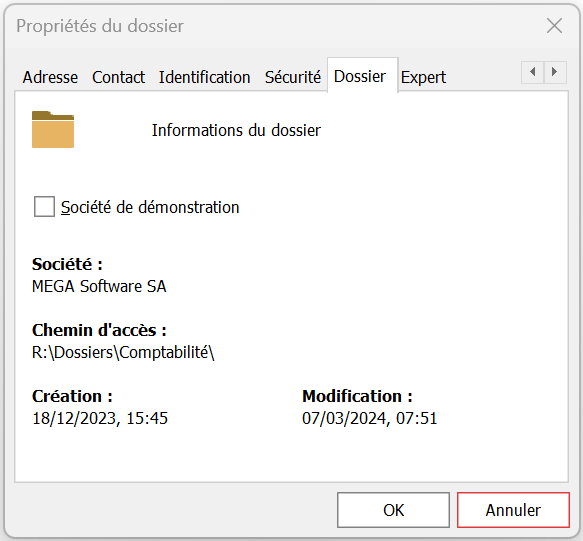583x541 pixels.
Task: Select the Dossier tab
Action: coord(360,77)
